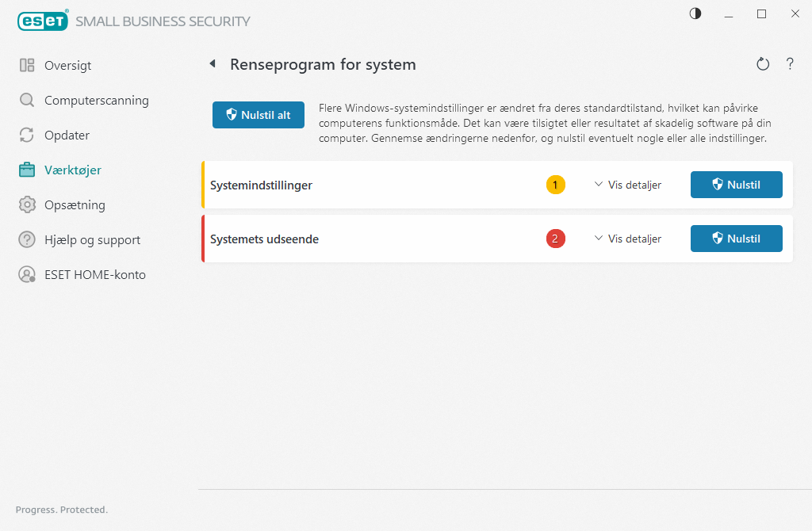Open Hjælp og support from the sidebar

95,239
